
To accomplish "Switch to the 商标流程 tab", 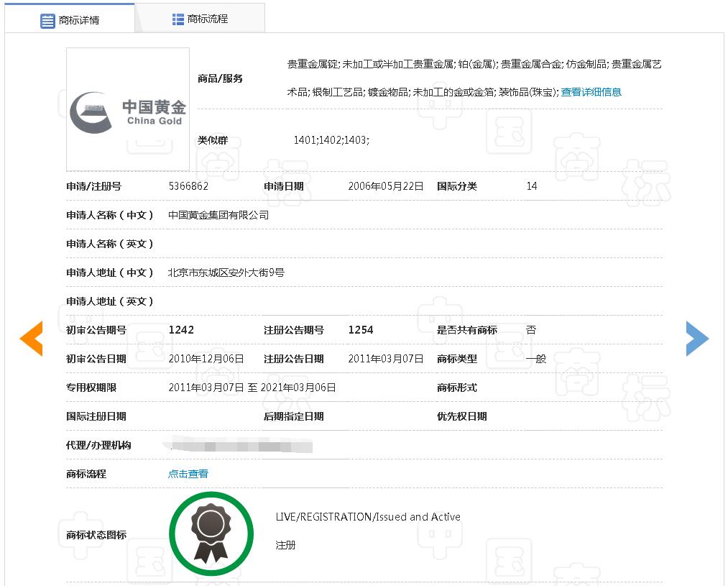I will coord(207,19).
